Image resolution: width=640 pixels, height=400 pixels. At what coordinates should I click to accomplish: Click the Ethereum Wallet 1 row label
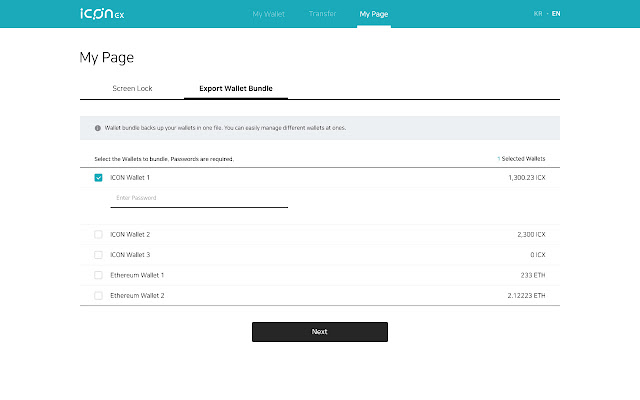click(137, 275)
